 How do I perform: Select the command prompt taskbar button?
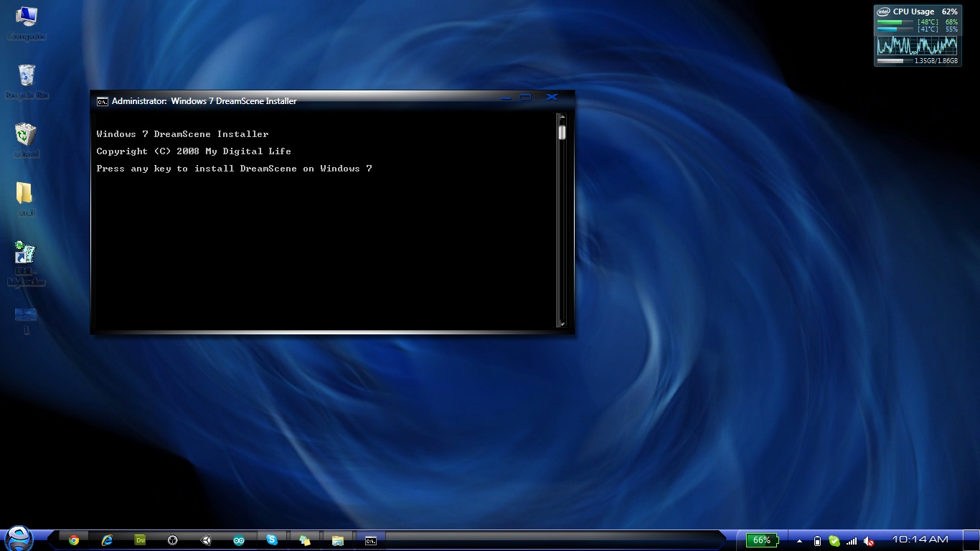pyautogui.click(x=371, y=540)
